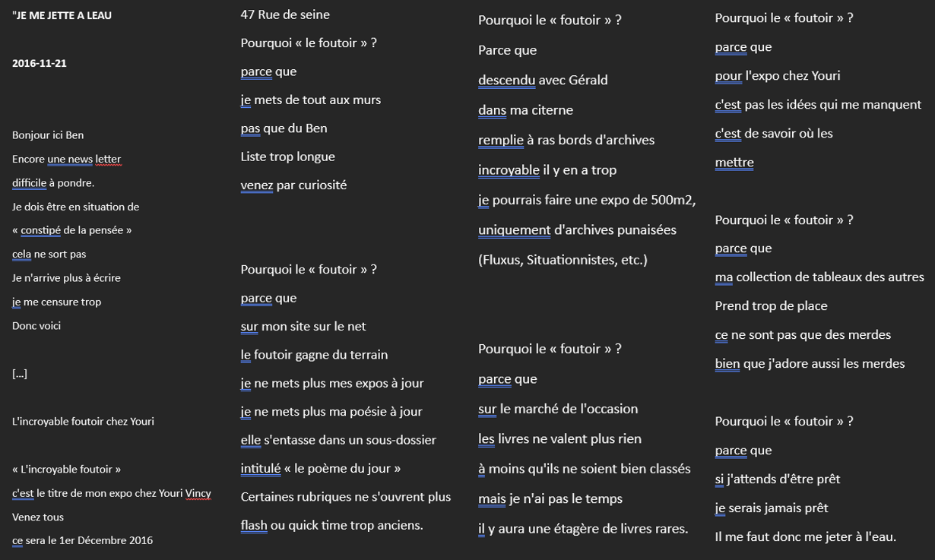Click the underlined word 'mettre'

click(734, 162)
